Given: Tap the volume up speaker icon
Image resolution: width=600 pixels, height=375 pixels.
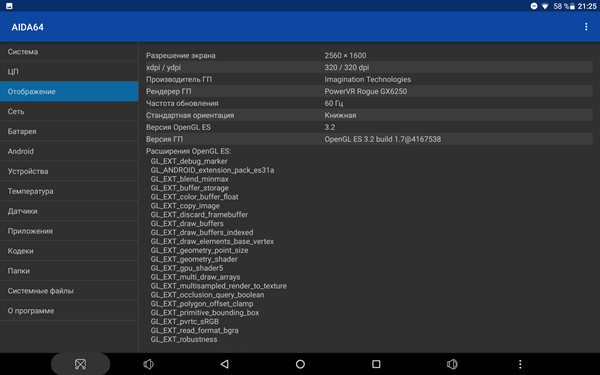Looking at the screenshot, I should [x=452, y=364].
